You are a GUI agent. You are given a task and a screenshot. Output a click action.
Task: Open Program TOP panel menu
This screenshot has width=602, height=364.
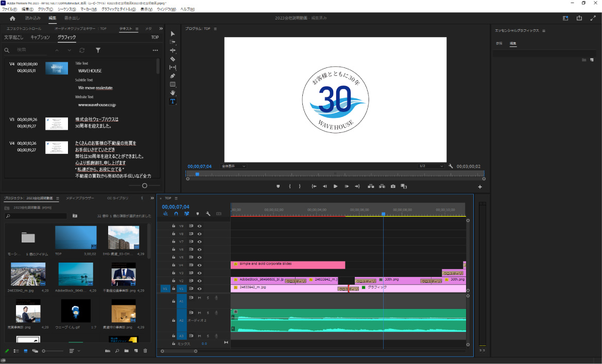215,29
